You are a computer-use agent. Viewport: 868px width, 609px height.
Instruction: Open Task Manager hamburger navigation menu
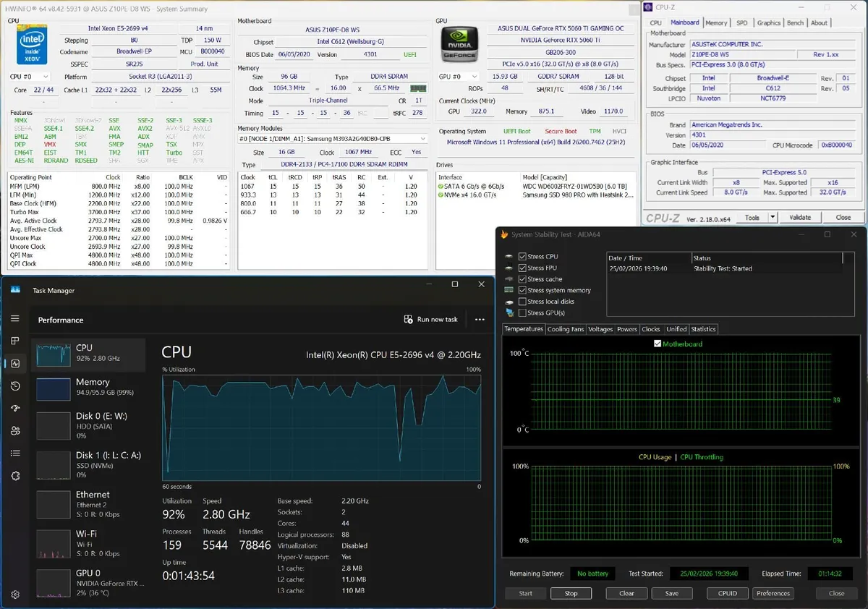pos(15,318)
